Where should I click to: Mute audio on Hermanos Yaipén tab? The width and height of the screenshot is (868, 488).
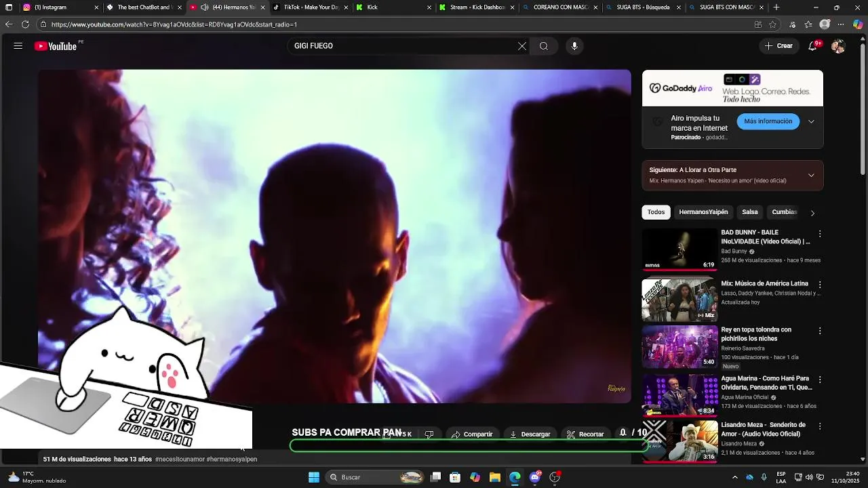pos(205,7)
